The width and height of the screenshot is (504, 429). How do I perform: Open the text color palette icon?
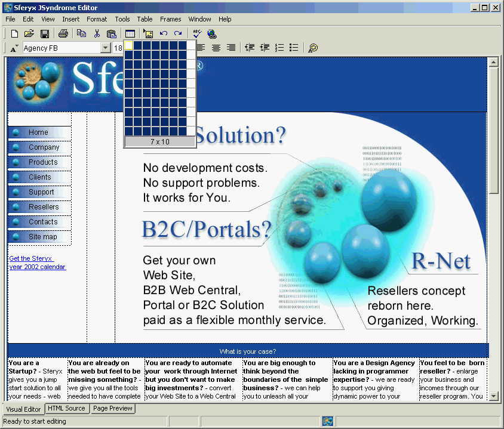click(313, 48)
